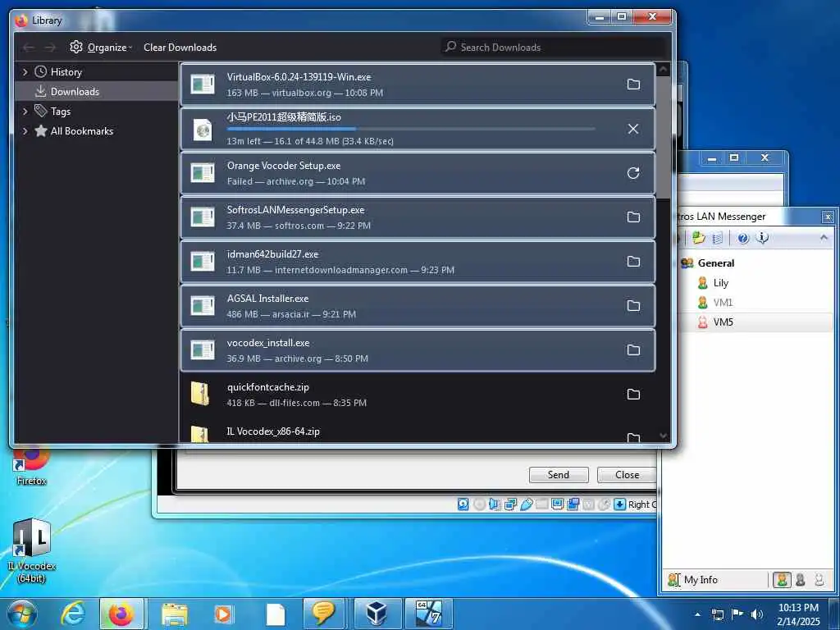Click scroll down arrow in downloads list

coord(663,436)
